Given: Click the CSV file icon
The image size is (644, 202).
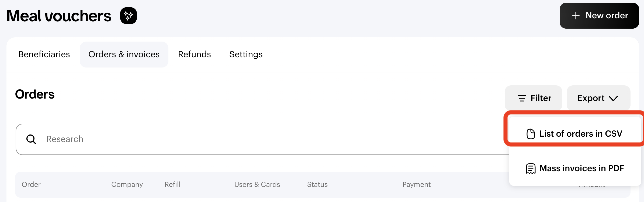Looking at the screenshot, I should click(x=531, y=134).
